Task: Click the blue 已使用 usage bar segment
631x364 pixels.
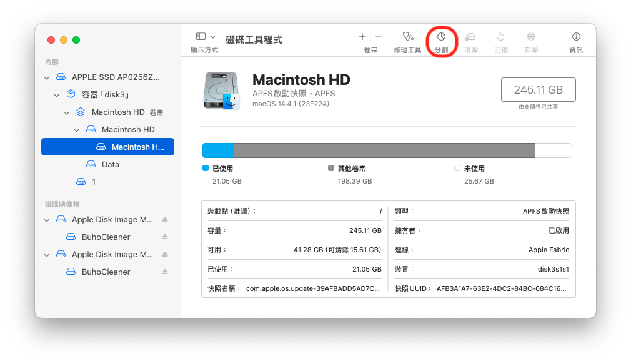Action: pos(219,150)
